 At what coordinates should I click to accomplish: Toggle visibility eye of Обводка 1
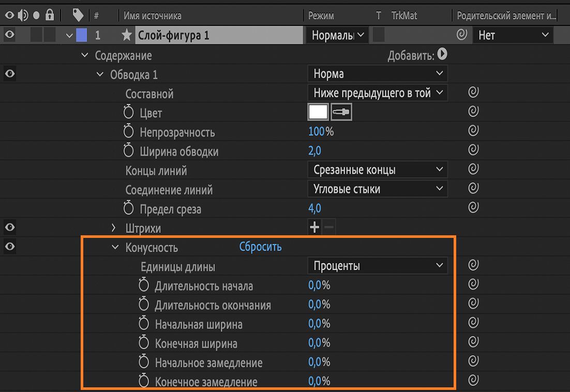[9, 74]
